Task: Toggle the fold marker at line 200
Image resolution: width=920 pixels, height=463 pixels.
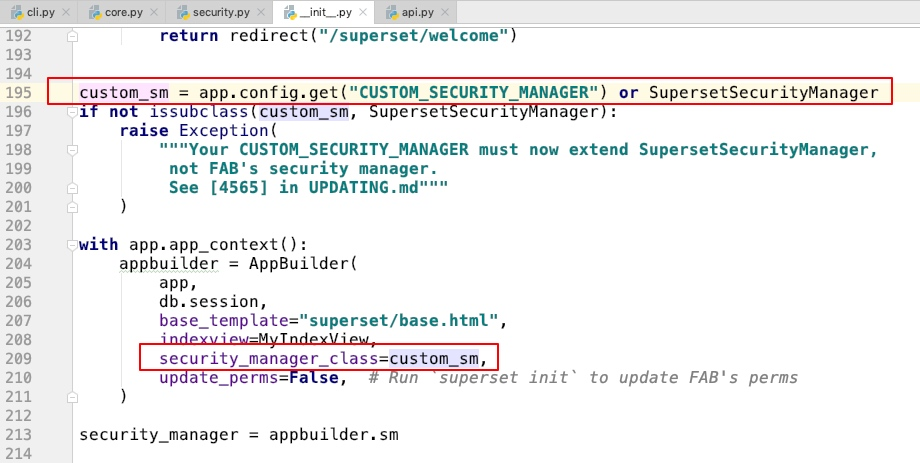Action: coord(72,188)
